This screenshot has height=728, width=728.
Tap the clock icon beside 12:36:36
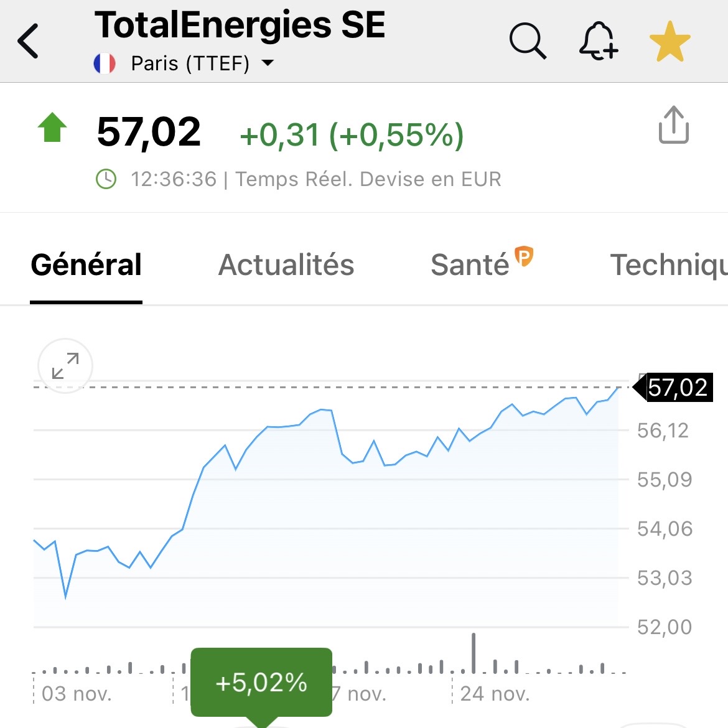(x=106, y=179)
